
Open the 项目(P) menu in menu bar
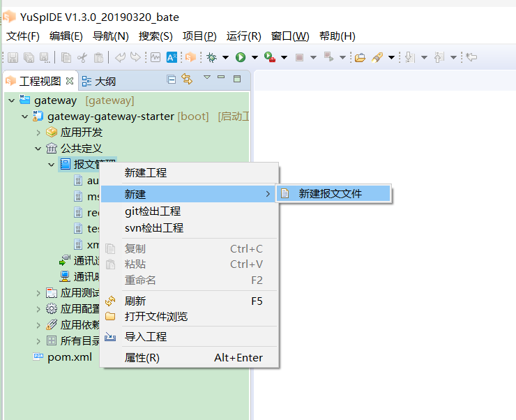tap(199, 36)
